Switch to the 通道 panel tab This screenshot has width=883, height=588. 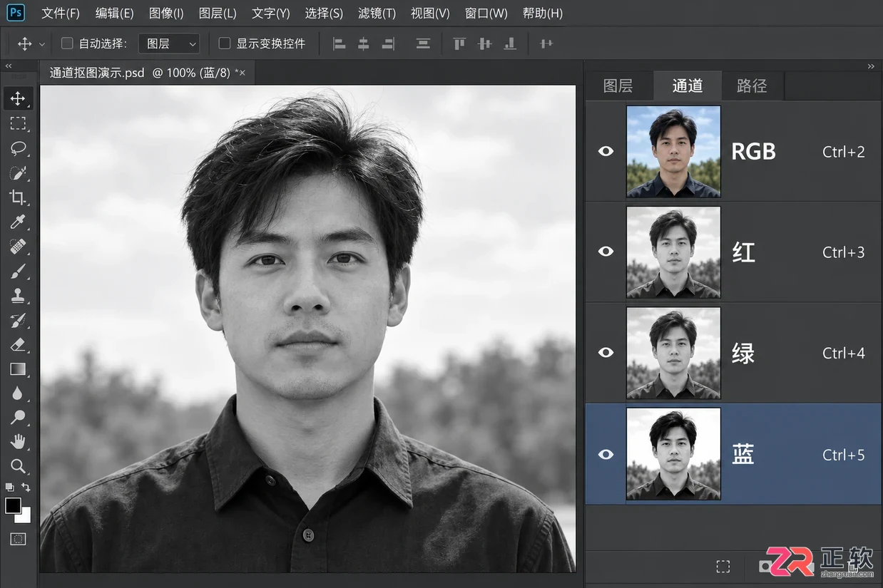(x=688, y=86)
